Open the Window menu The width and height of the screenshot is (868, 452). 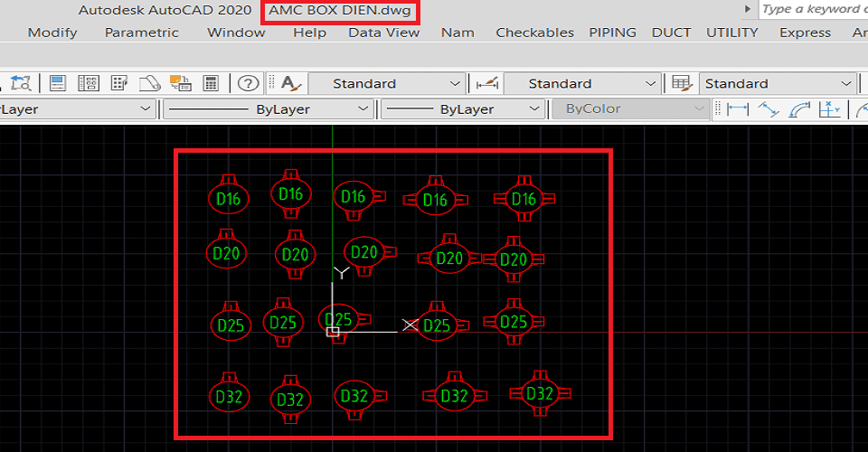pos(236,33)
